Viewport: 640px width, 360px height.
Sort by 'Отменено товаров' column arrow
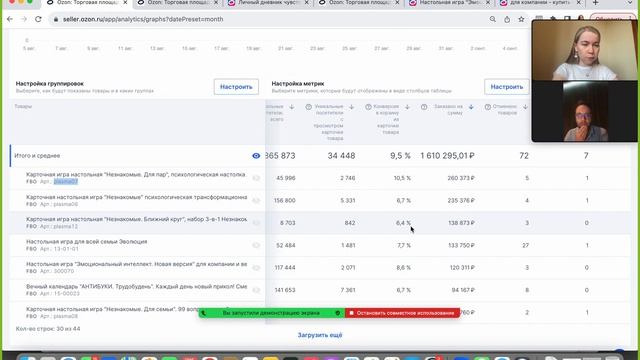click(525, 107)
